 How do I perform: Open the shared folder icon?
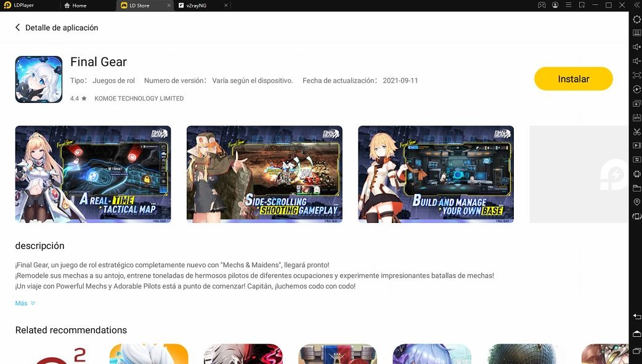(636, 188)
